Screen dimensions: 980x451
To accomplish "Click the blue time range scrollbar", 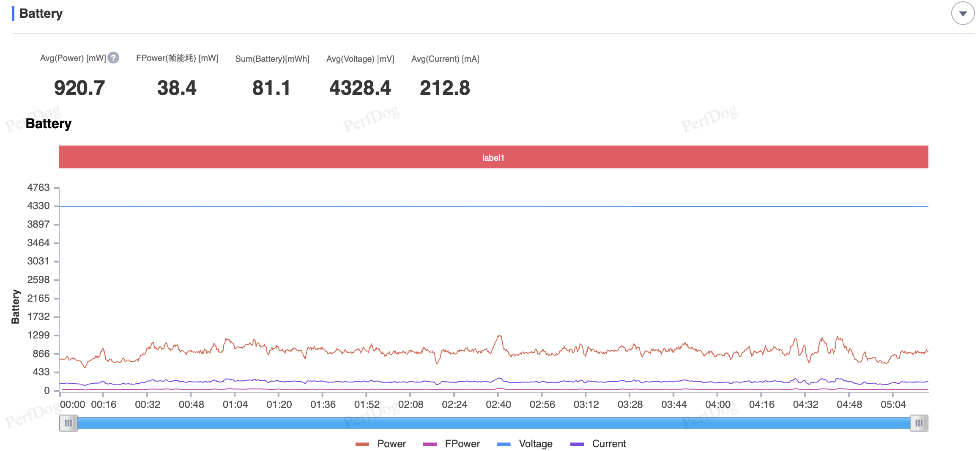I will click(x=493, y=423).
